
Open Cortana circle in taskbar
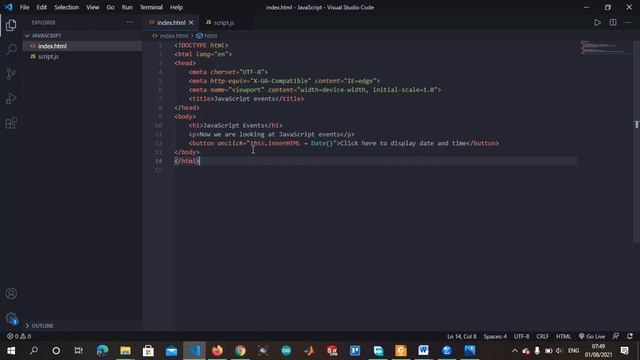tap(56, 351)
